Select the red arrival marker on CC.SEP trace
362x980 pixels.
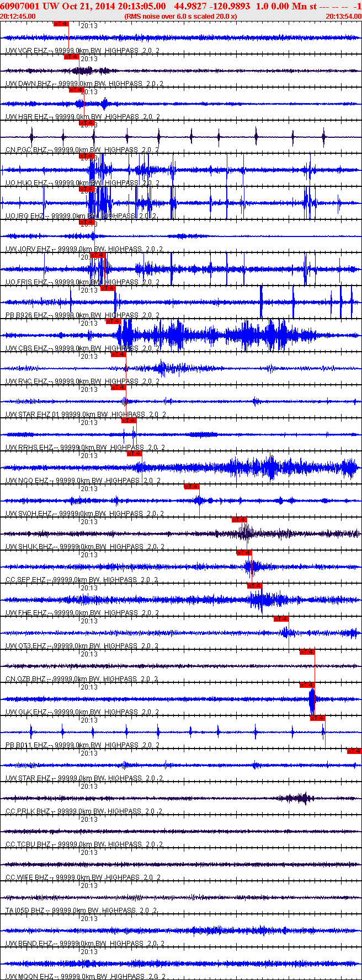click(x=244, y=553)
